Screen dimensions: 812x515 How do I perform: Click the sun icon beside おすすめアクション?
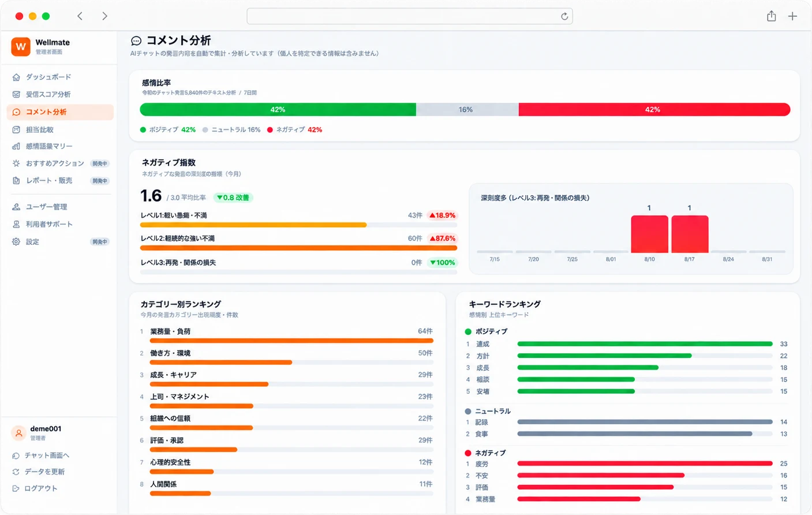click(x=16, y=163)
